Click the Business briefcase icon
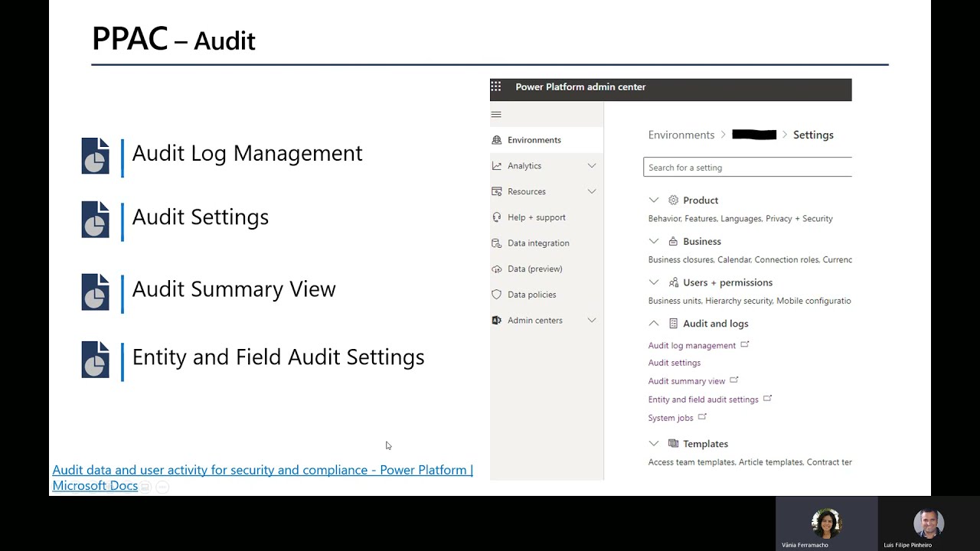Screen dimensions: 980x551 674,241
